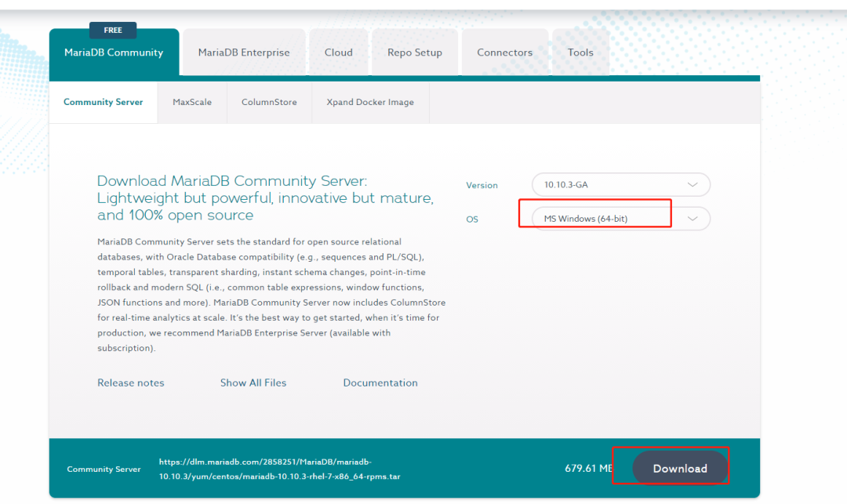The height and width of the screenshot is (504, 847).
Task: Open the Version 10.10.3-GA dropdown
Action: (x=620, y=184)
